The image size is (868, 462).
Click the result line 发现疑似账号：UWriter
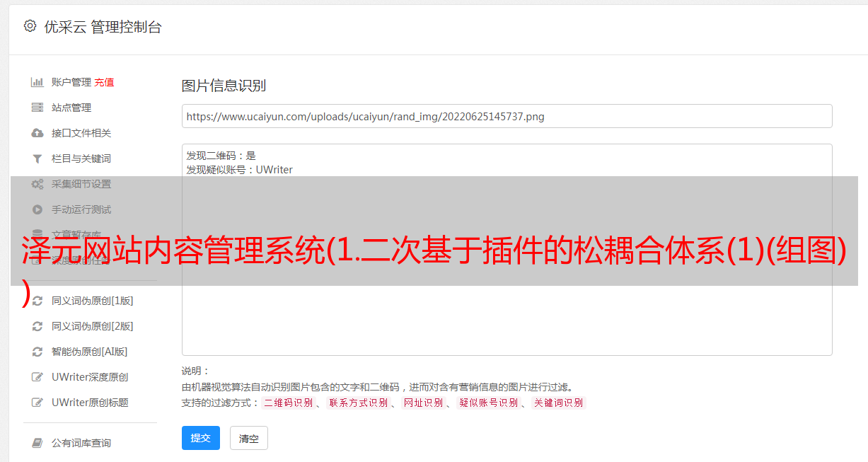(x=240, y=170)
